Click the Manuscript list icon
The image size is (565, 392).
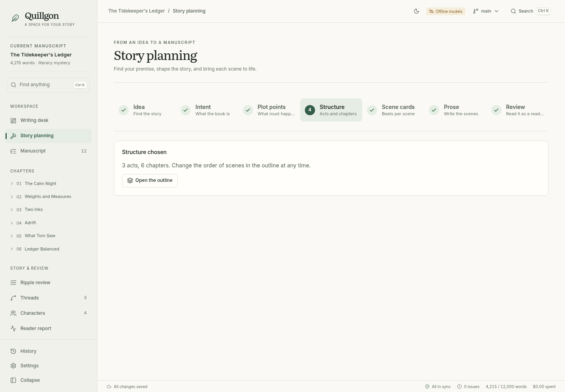13,151
